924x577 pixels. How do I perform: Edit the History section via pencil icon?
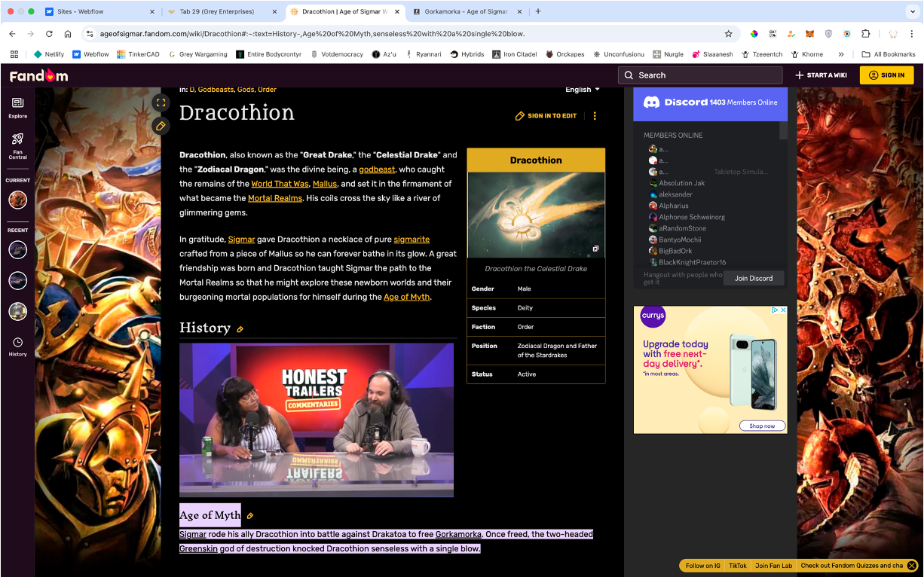point(240,329)
